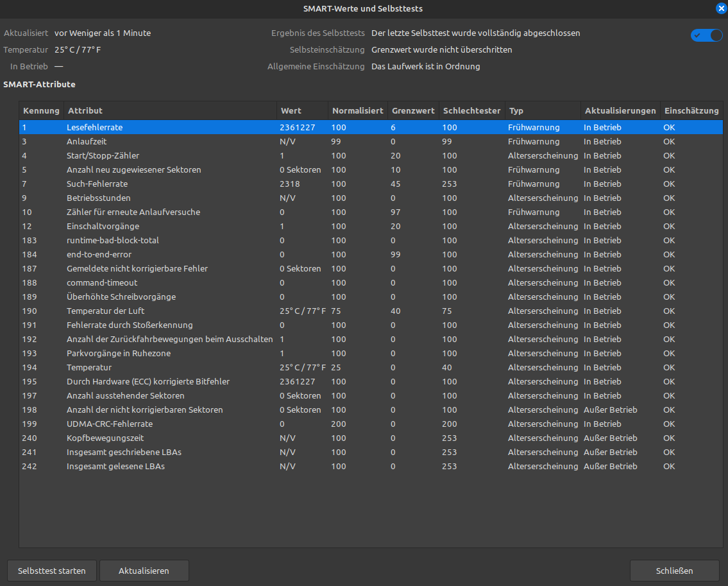The width and height of the screenshot is (728, 586).
Task: Click normalized value 200 in UDMA-CRC-Fehlerrate row
Action: 339,424
